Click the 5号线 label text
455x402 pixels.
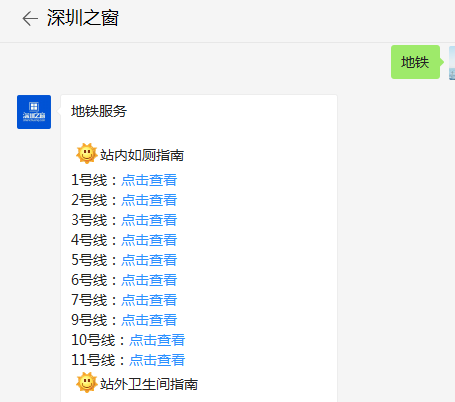point(89,260)
